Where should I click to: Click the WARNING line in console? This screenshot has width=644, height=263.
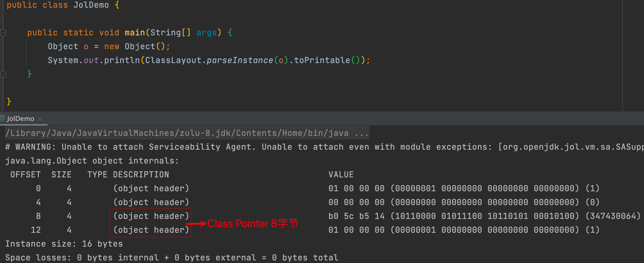click(x=325, y=147)
